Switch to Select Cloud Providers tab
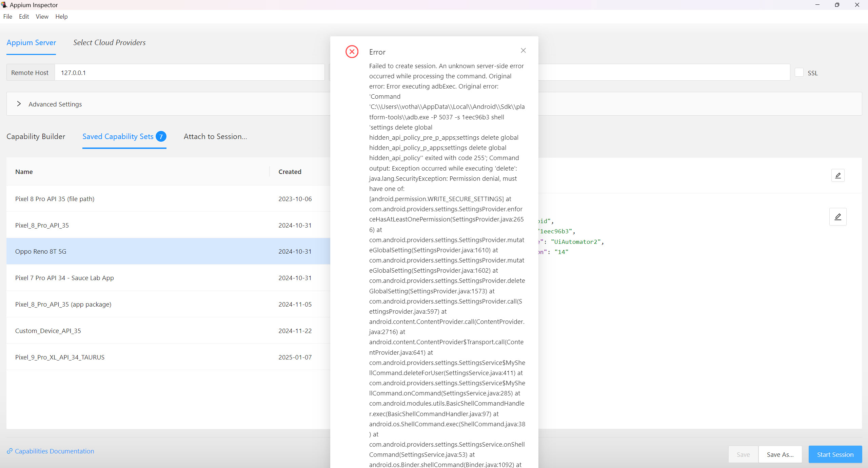 [x=110, y=43]
